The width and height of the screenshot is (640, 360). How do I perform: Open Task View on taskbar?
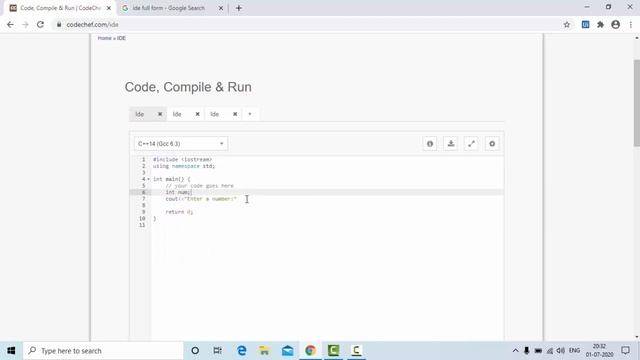(x=218, y=351)
